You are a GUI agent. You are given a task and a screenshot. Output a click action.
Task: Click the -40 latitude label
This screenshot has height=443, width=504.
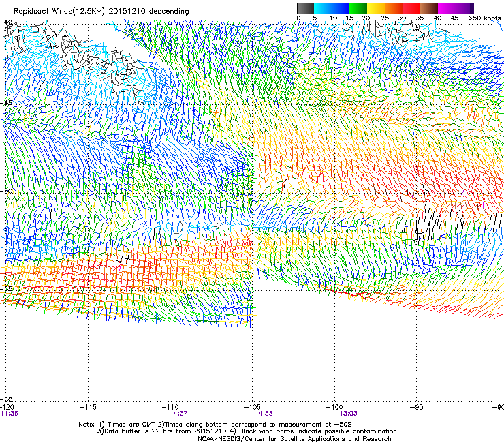click(x=6, y=22)
